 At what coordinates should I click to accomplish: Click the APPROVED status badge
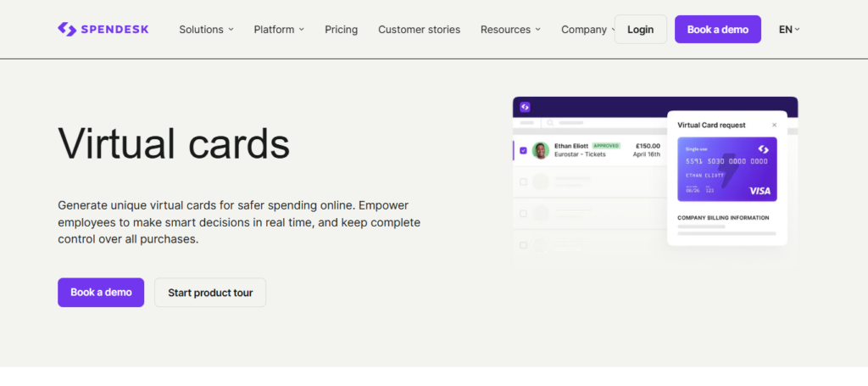tap(606, 146)
